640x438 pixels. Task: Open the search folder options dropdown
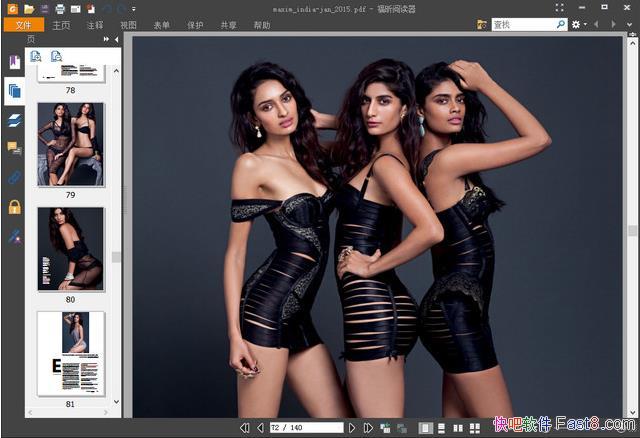click(483, 24)
